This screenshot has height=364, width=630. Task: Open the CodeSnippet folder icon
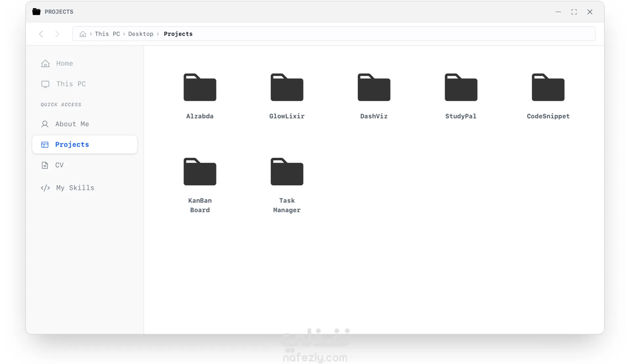click(x=548, y=87)
